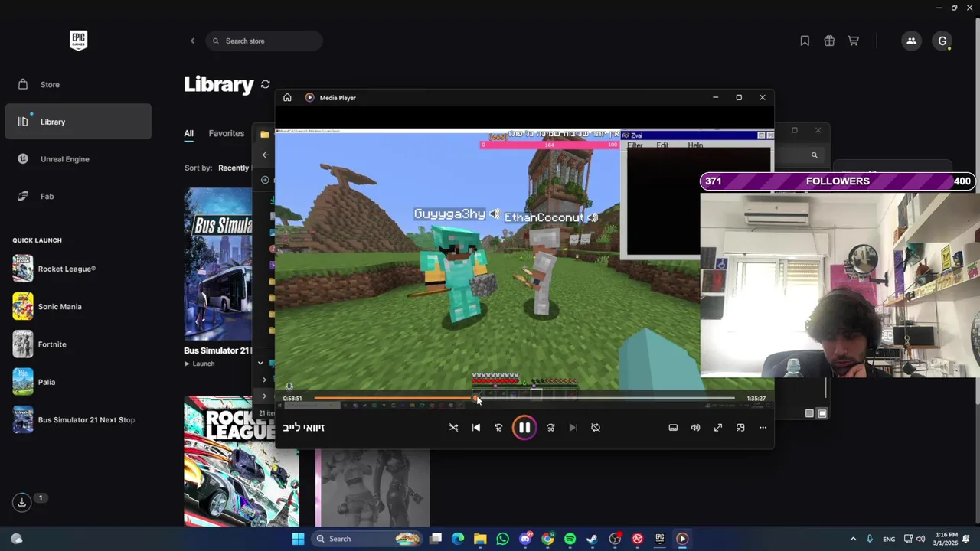This screenshot has width=980, height=551.
Task: Pause the video in Media Player
Action: tap(524, 428)
